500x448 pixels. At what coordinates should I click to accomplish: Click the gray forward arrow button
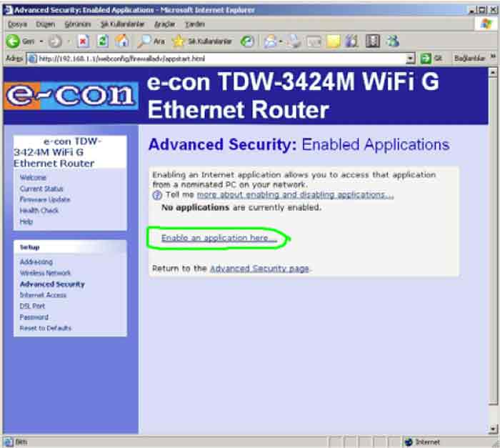click(56, 41)
